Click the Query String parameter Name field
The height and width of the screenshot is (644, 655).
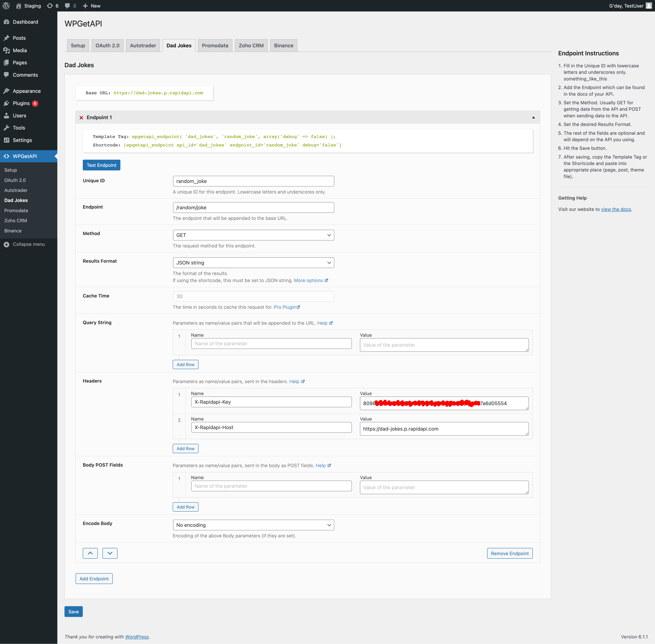coord(271,344)
